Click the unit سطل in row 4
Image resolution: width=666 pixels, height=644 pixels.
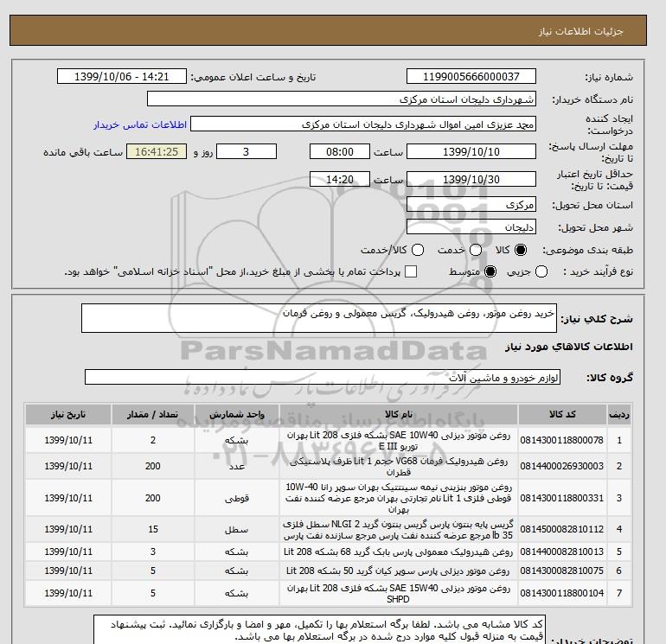click(237, 530)
